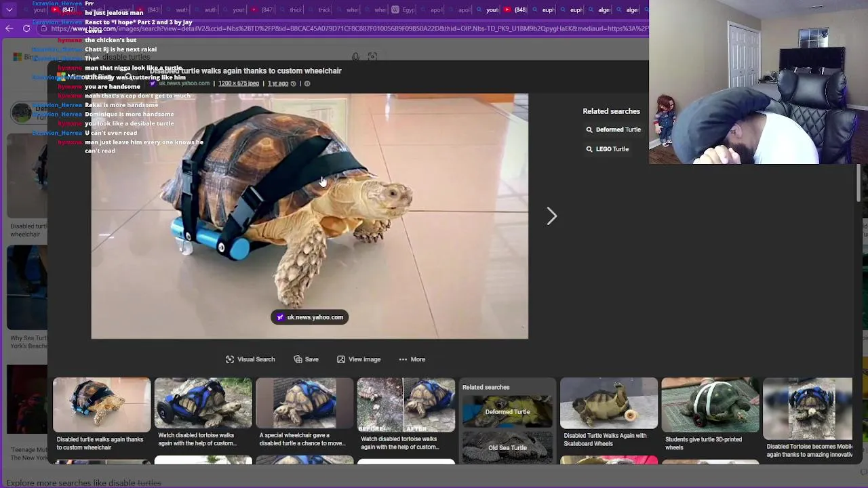Click the large turtle wheelchair image
The width and height of the screenshot is (868, 488).
point(309,216)
